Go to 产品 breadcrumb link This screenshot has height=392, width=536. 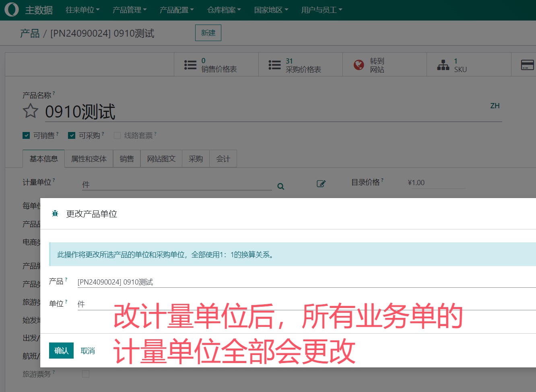tap(30, 33)
